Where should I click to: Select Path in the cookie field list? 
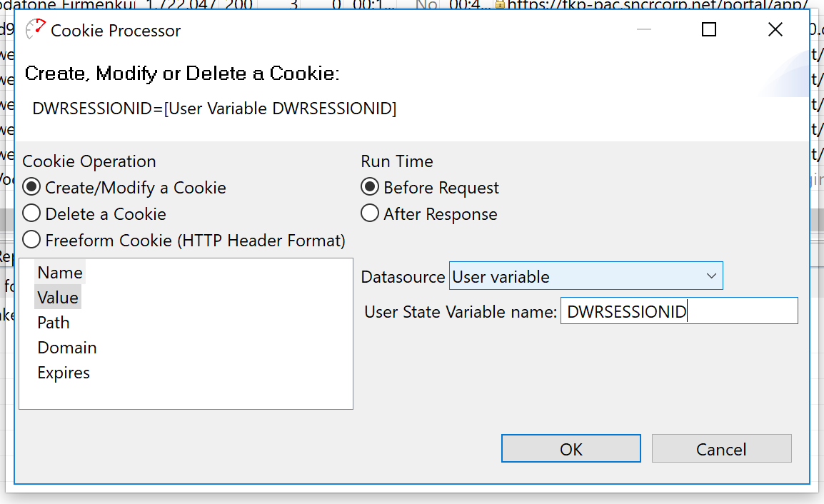click(x=53, y=323)
